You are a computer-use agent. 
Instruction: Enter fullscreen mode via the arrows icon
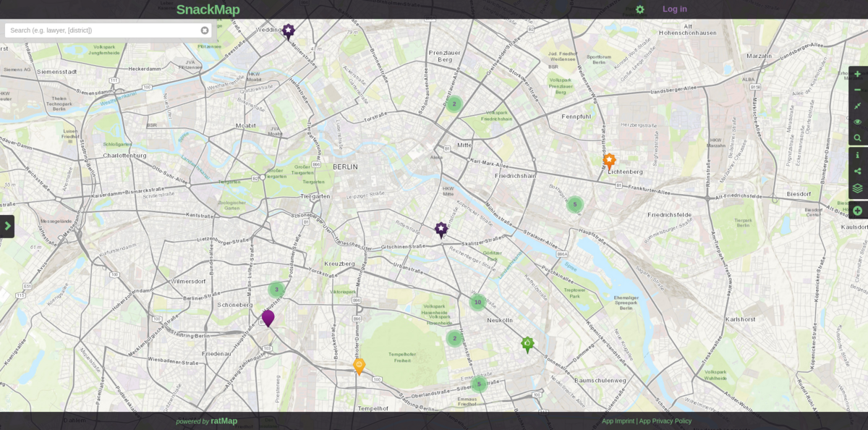pyautogui.click(x=857, y=106)
